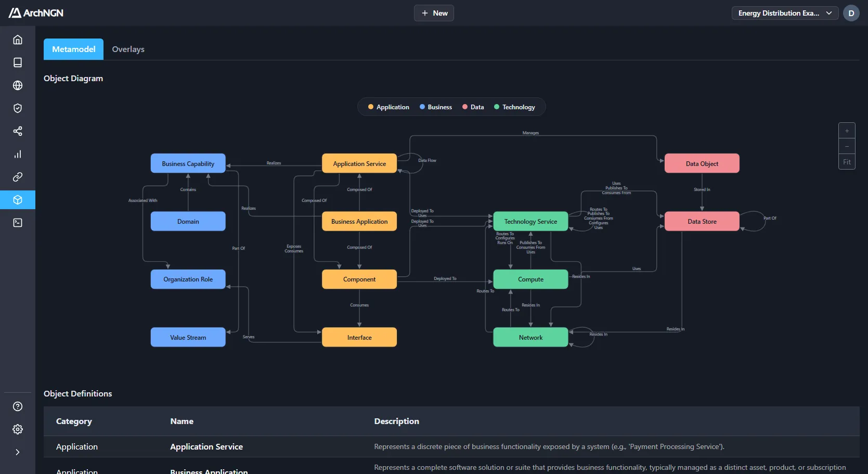Viewport: 868px width, 474px height.
Task: Switch to the Overlays tab
Action: (128, 49)
